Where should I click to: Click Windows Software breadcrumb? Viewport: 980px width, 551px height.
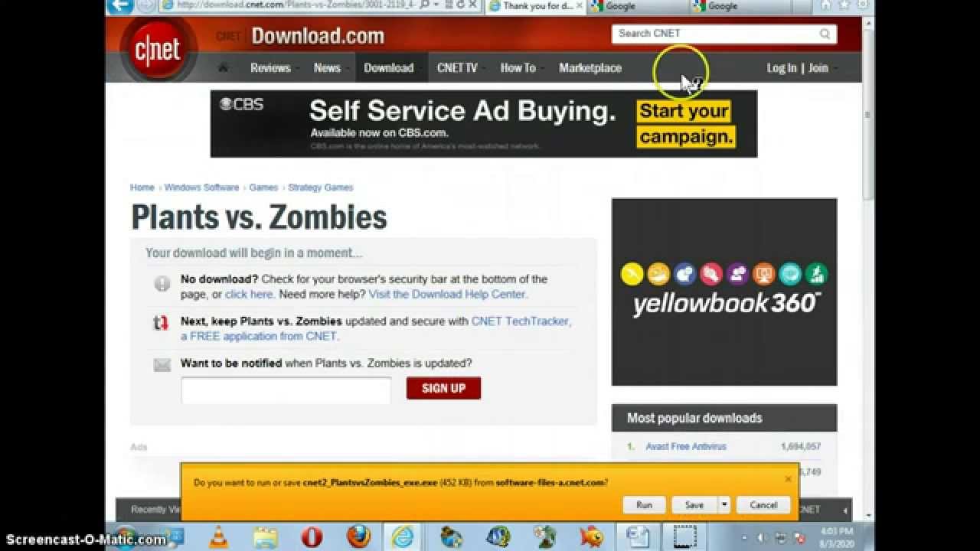pyautogui.click(x=201, y=187)
